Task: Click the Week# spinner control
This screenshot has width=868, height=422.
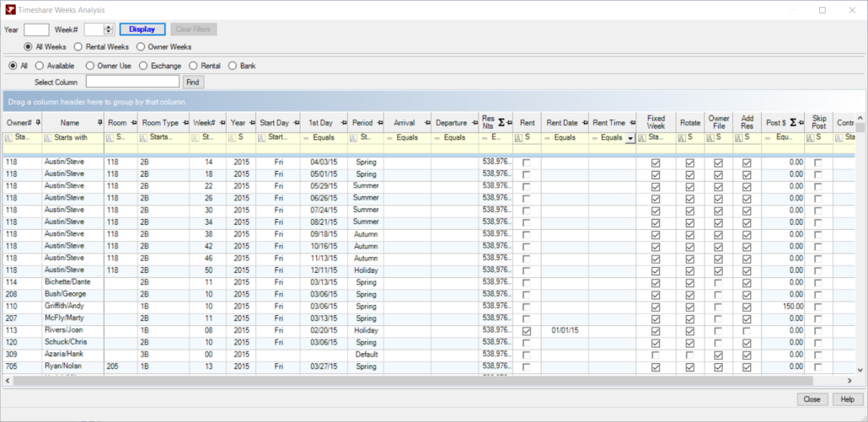Action: pyautogui.click(x=109, y=29)
